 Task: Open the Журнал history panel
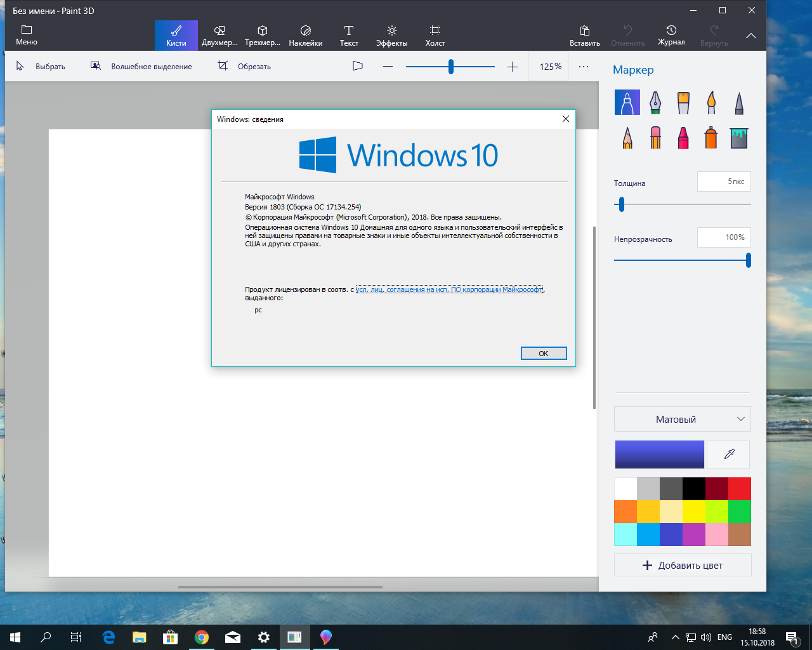(671, 36)
